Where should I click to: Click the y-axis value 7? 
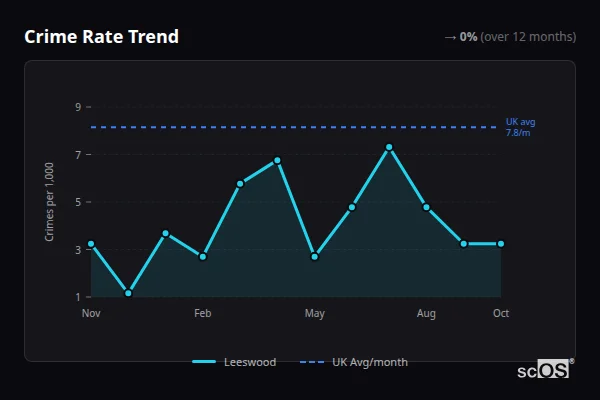point(78,155)
